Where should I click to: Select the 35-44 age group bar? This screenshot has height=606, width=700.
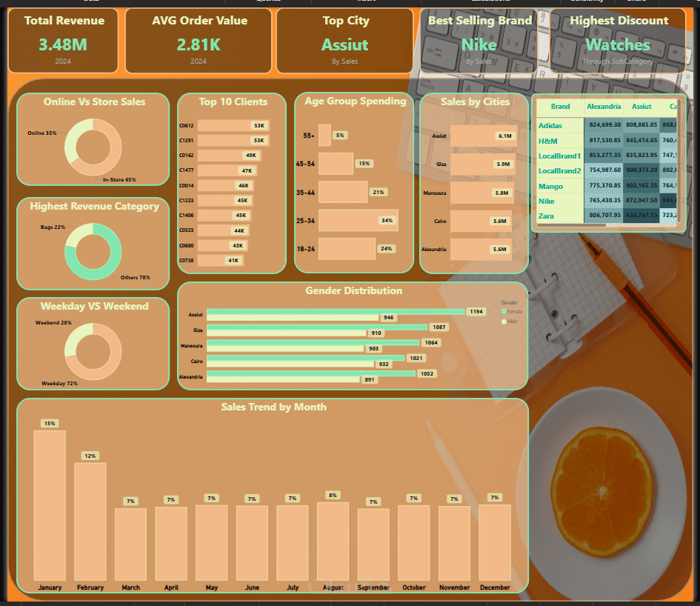343,192
